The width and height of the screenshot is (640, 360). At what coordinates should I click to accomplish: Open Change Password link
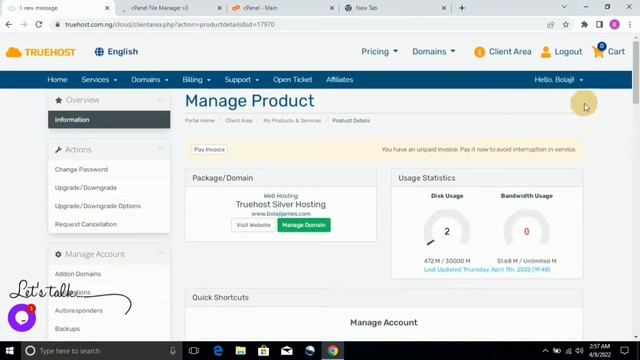(81, 169)
